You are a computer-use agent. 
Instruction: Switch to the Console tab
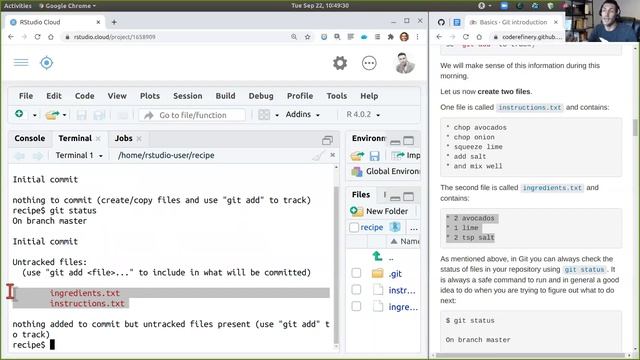pyautogui.click(x=30, y=138)
